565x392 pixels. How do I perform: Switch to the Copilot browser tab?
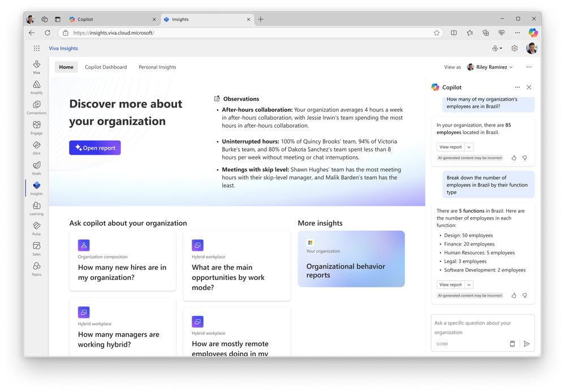[113, 19]
